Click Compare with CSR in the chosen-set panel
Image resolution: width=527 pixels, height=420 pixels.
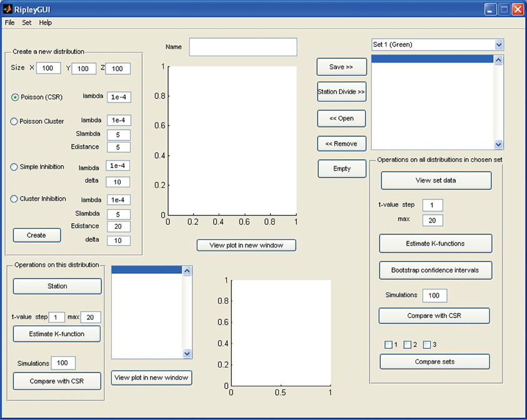pos(434,316)
